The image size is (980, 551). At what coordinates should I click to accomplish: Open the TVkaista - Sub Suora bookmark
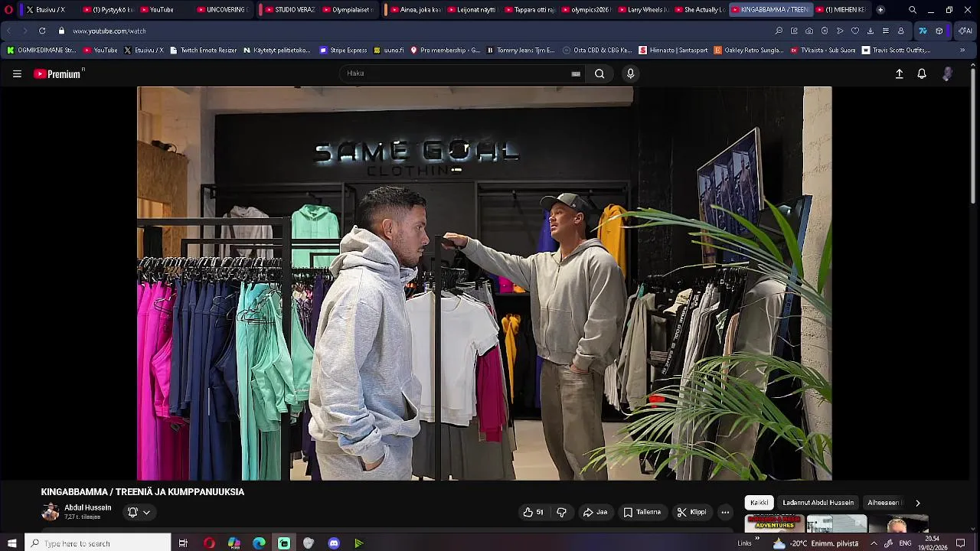point(823,51)
